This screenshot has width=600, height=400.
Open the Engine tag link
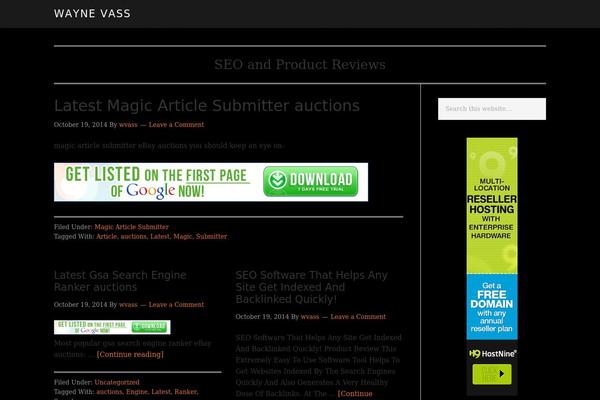pos(137,392)
